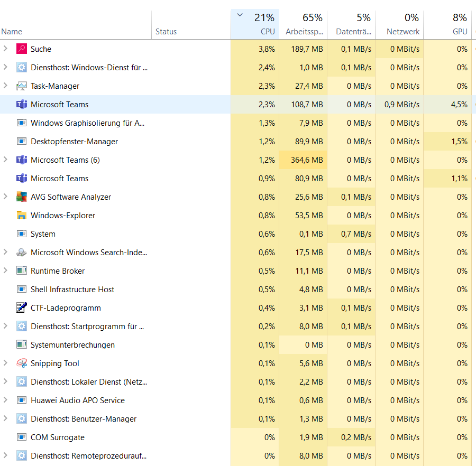Image resolution: width=476 pixels, height=466 pixels.
Task: Expand the Huawei Audio APO Service group
Action: click(5, 400)
